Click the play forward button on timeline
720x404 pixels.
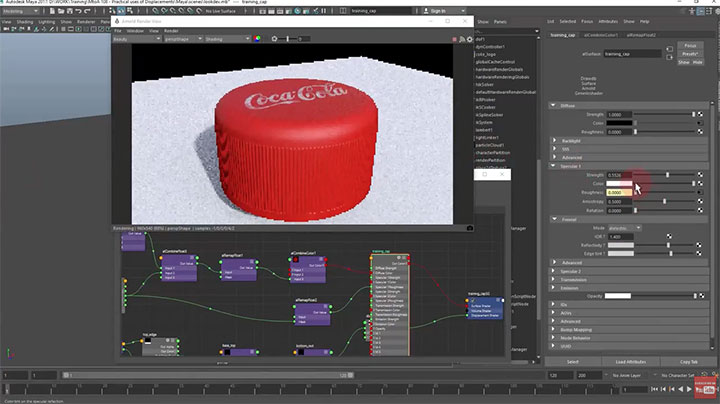[689, 389]
